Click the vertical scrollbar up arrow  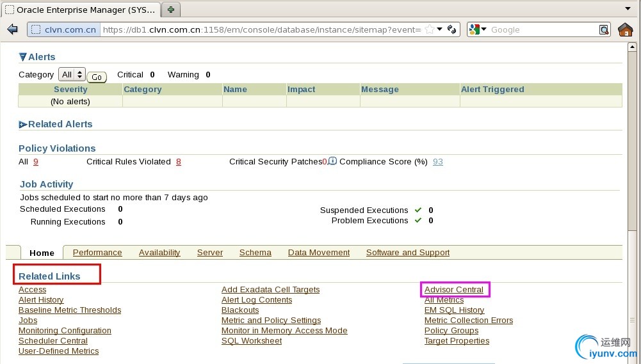(632, 47)
